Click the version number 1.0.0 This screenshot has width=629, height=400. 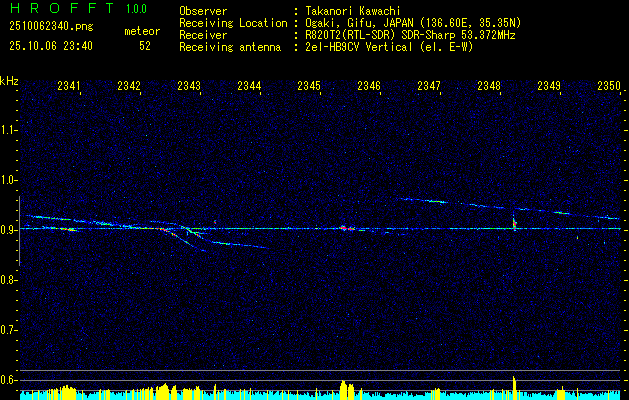[x=136, y=9]
